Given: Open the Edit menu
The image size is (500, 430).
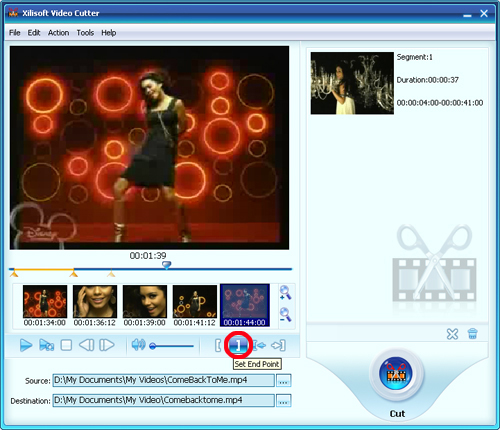Looking at the screenshot, I should tap(34, 33).
